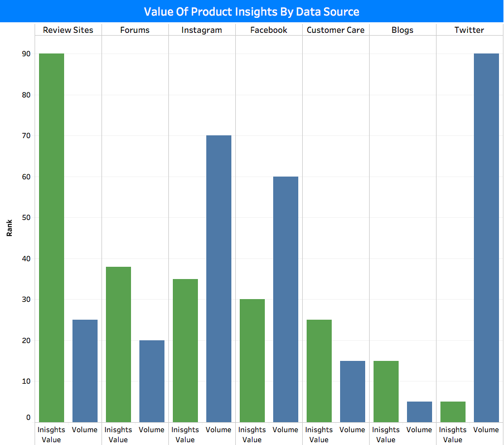
Task: Click the blue Blogs Volume bar
Action: click(x=419, y=412)
